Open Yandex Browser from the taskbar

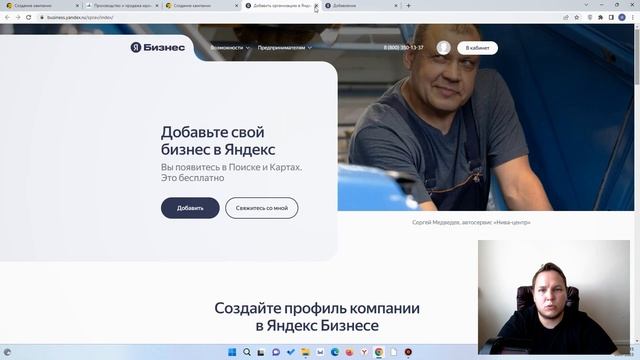click(x=364, y=352)
